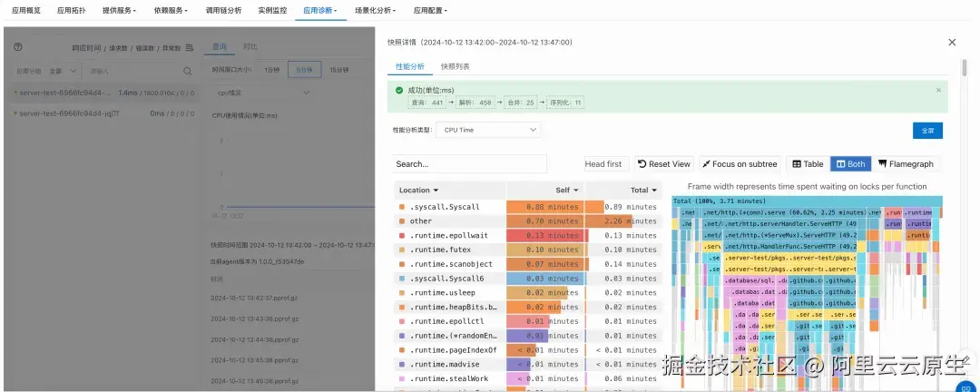Open snapshot 2024-10-12 13:44:38.pprof.gz
The width and height of the screenshot is (980, 392).
(x=256, y=339)
